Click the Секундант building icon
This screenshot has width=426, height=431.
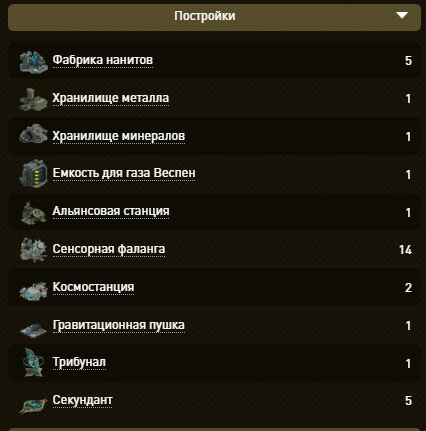pos(33,405)
